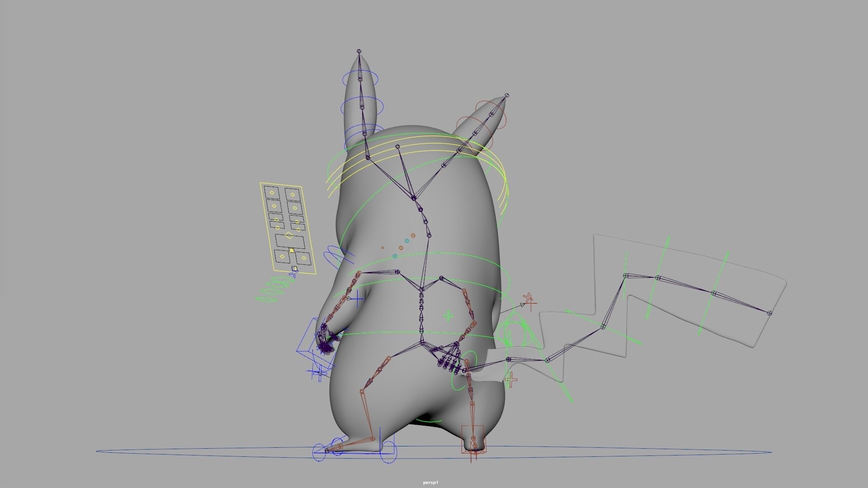Select the blue cross locator beside the left arm
868x488 pixels.
[x=357, y=299]
